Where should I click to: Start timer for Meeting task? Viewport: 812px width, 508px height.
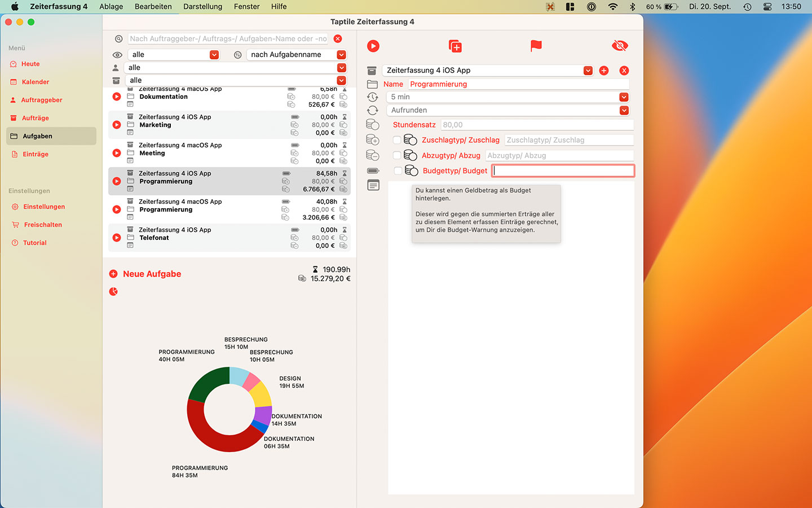click(x=117, y=153)
